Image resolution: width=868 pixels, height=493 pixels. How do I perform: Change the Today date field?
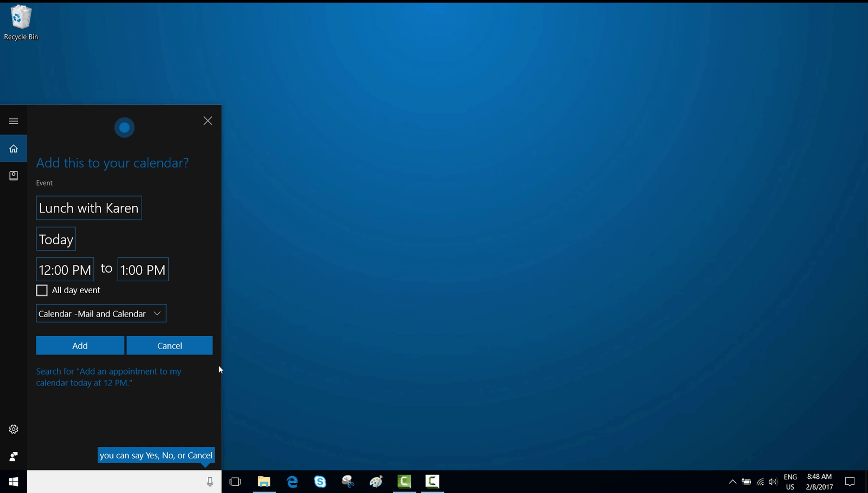(x=56, y=239)
